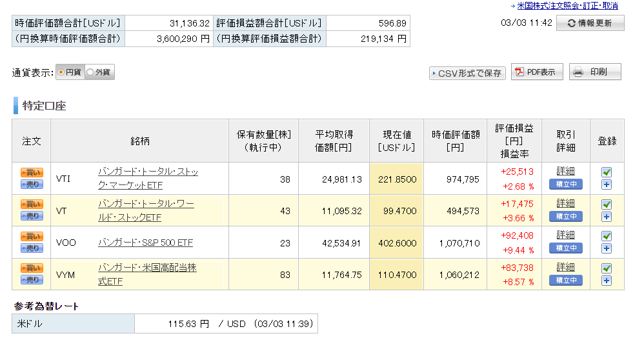The width and height of the screenshot is (644, 338).
Task: Open 詳細 transaction details for VYM
Action: 565,267
